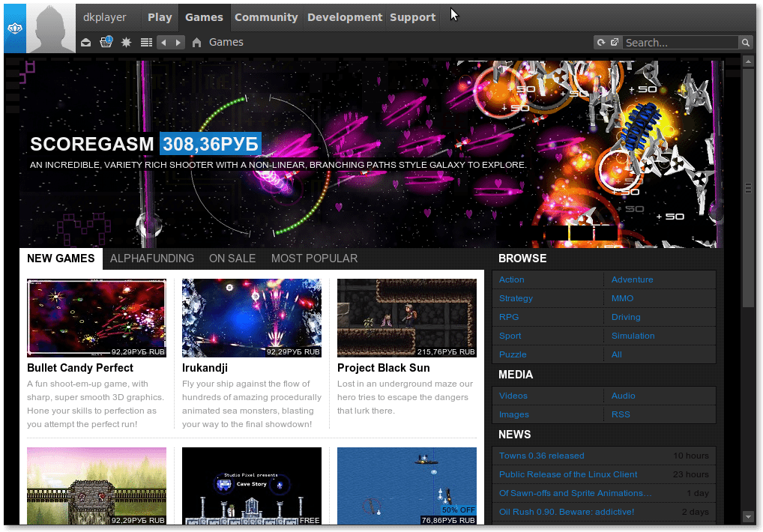Browse the Strategy category

point(516,298)
